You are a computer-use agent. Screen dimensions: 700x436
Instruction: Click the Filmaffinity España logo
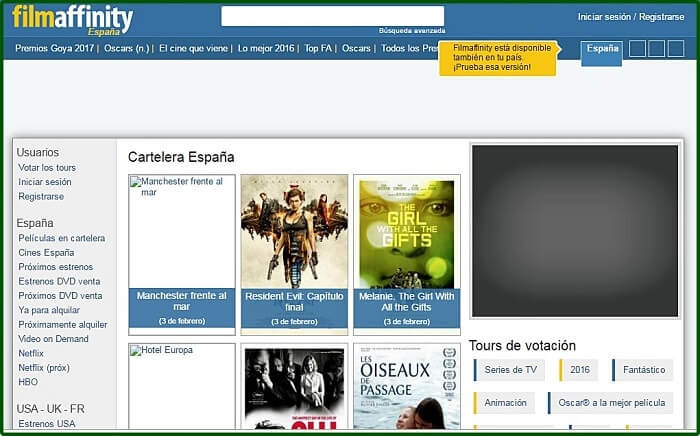pyautogui.click(x=72, y=18)
